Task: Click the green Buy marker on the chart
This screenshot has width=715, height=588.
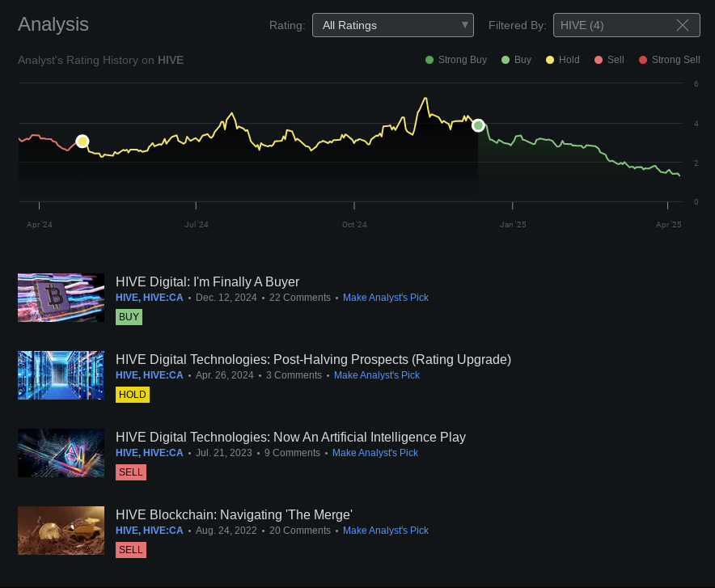Action: 478,125
